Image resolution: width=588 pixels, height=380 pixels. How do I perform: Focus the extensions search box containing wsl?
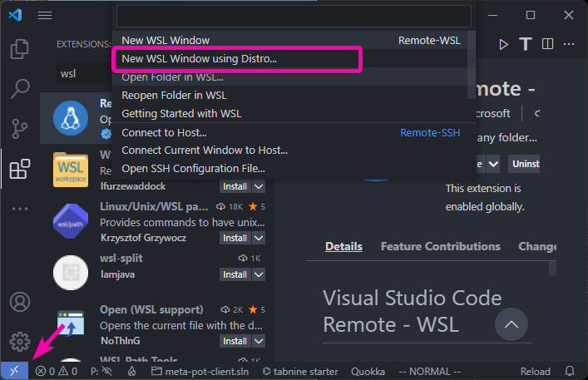(x=85, y=73)
